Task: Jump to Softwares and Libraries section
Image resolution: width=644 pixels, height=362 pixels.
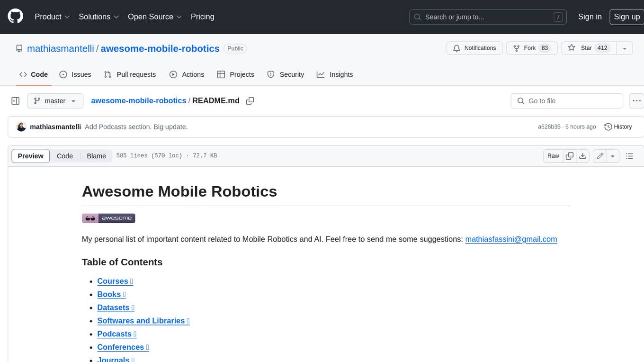Action: [x=143, y=321]
